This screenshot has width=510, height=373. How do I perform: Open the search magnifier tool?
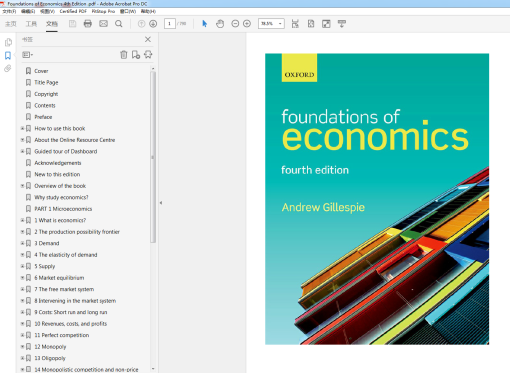(119, 24)
